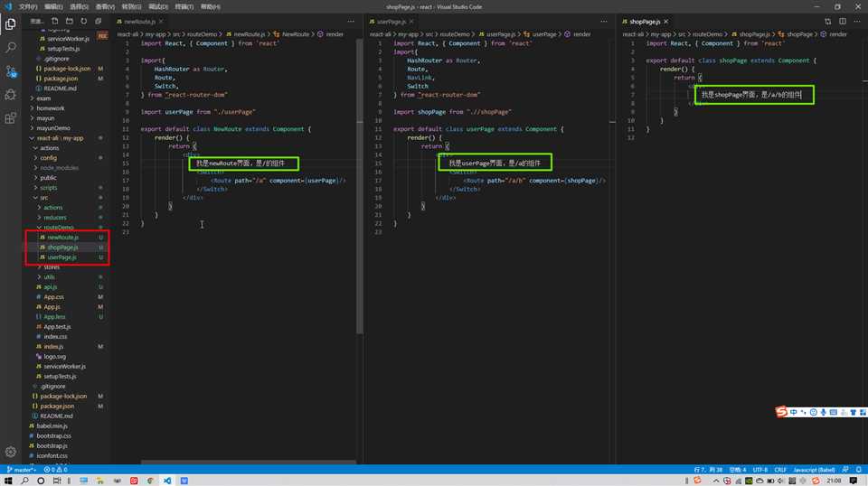Click New Folder icon in explorer header
This screenshot has height=486, width=868.
tap(70, 21)
